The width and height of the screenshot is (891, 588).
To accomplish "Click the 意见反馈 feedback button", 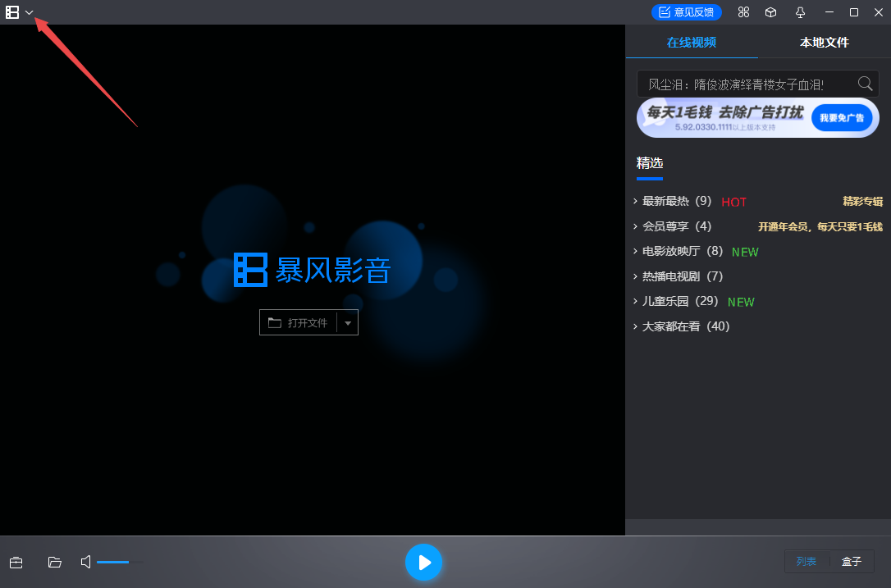I will pyautogui.click(x=687, y=12).
